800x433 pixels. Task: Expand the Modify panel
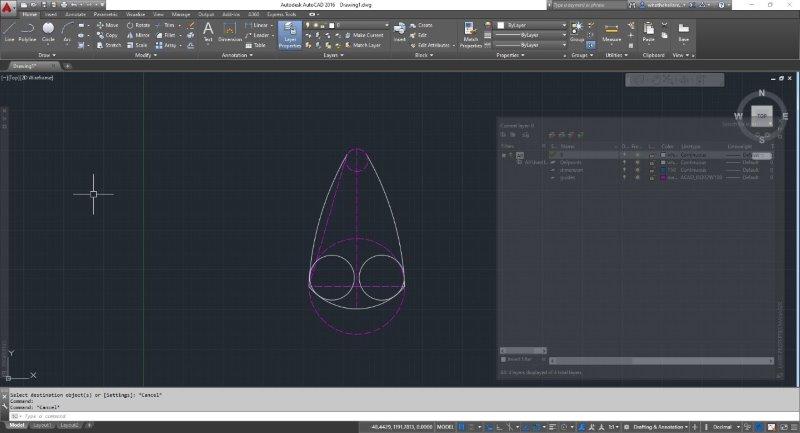(145, 55)
